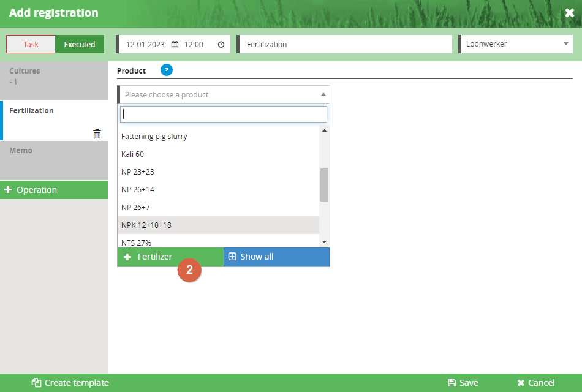Click Create template in footer
This screenshot has height=392, width=582.
click(70, 383)
